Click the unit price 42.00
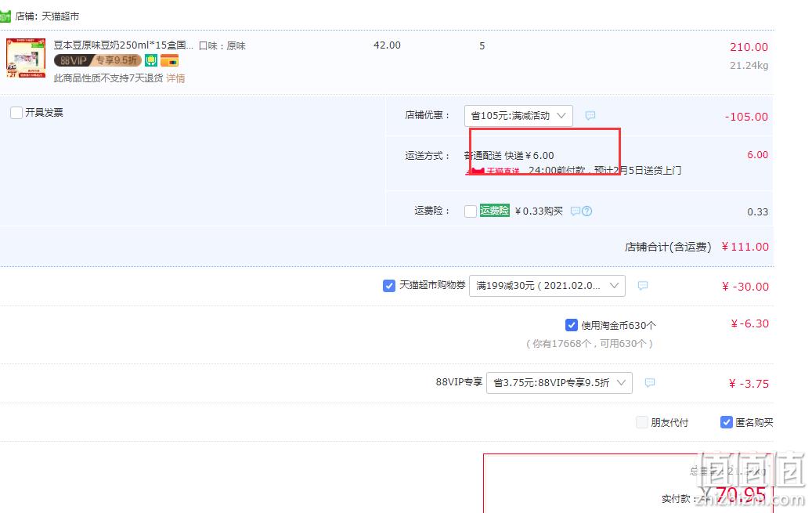 pyautogui.click(x=388, y=45)
